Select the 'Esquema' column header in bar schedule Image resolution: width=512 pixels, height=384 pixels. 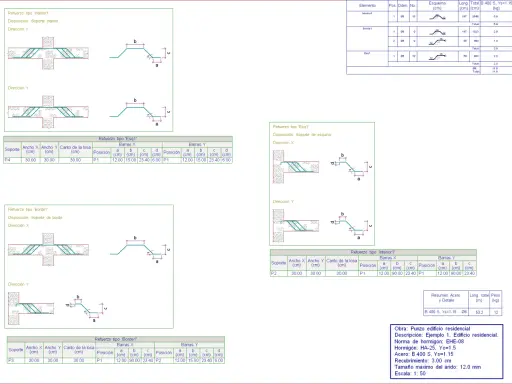[x=437, y=6]
